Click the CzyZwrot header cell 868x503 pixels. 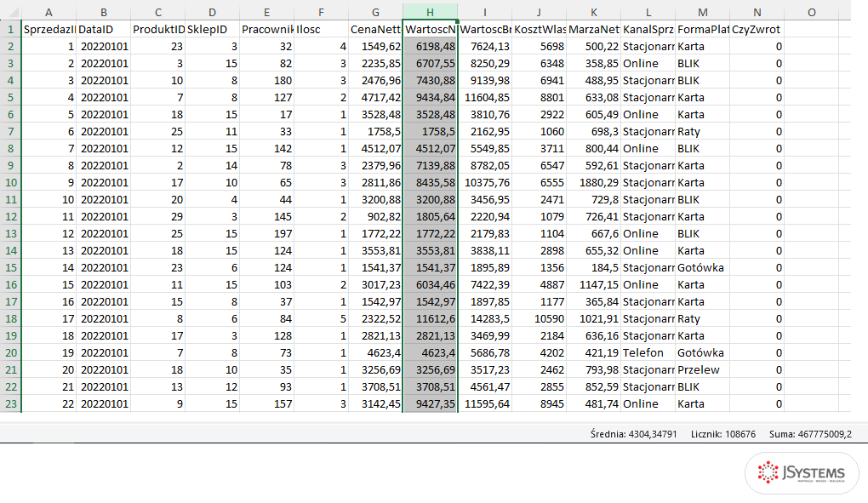(757, 29)
